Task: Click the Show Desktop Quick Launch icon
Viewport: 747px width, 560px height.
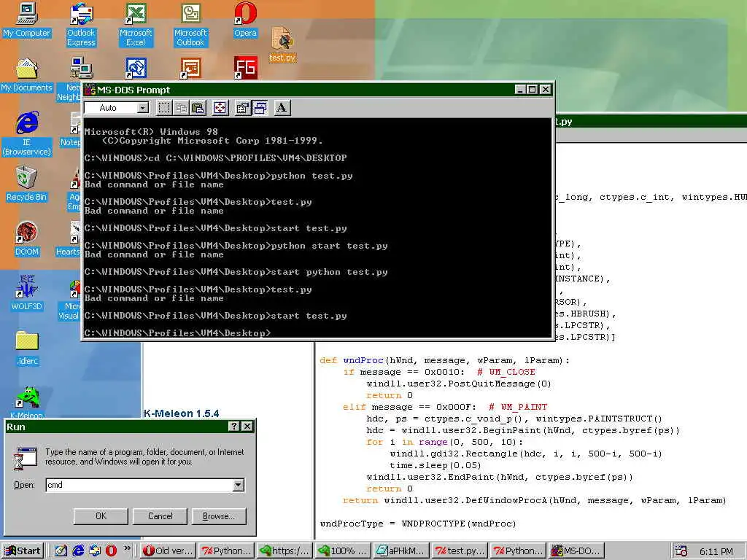Action: pos(61,551)
